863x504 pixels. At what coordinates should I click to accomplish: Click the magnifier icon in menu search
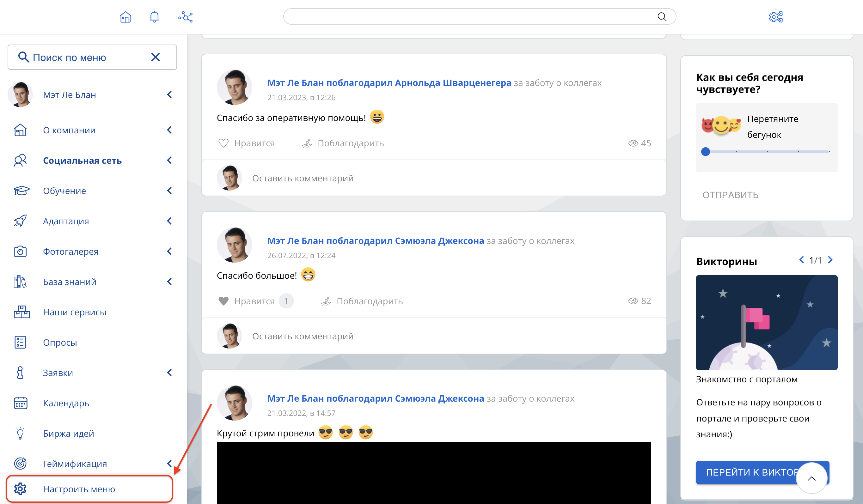click(23, 57)
